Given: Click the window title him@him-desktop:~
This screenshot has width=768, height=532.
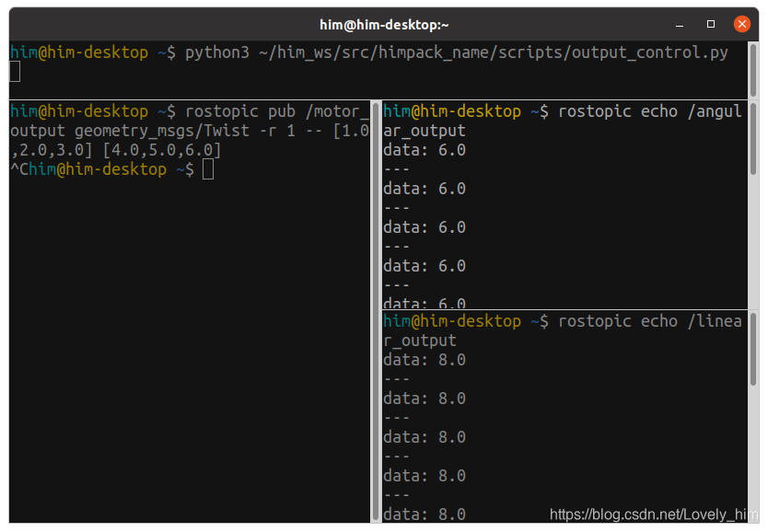Looking at the screenshot, I should [384, 25].
